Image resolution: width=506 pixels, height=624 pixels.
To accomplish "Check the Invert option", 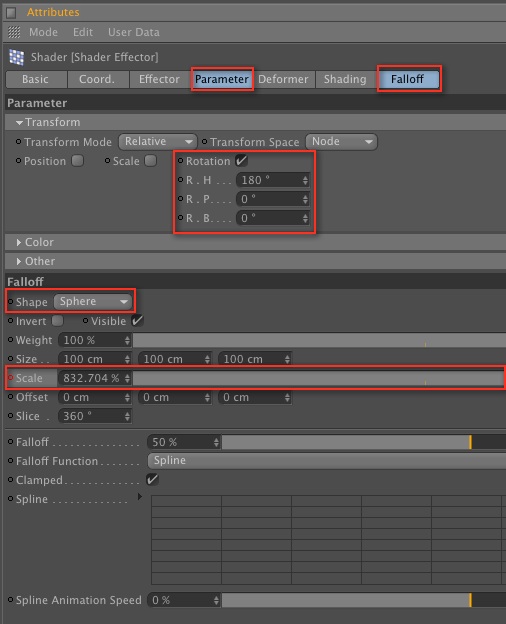I will [58, 321].
